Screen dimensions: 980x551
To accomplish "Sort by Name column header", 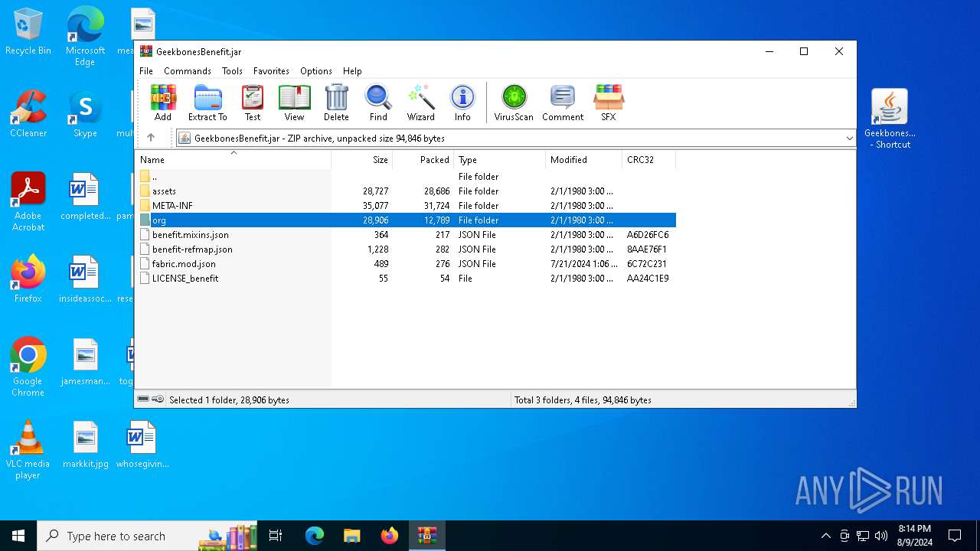I will pyautogui.click(x=233, y=160).
